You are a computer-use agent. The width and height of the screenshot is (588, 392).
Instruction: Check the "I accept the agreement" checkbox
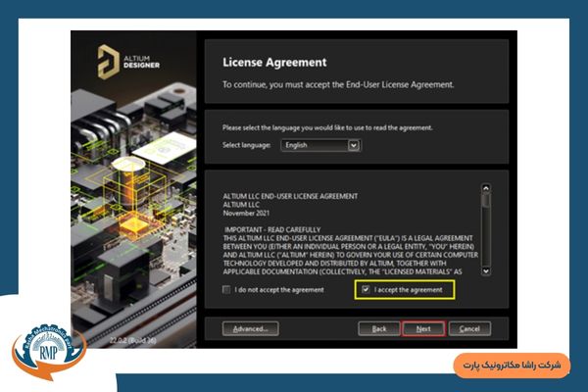[x=366, y=290]
